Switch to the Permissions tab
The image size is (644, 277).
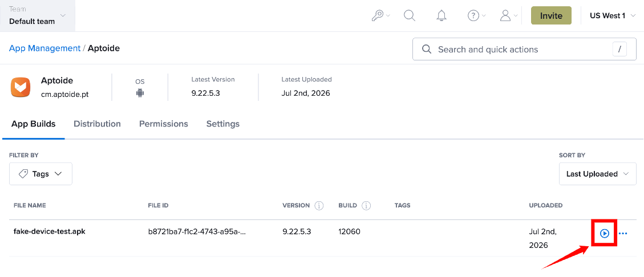pyautogui.click(x=164, y=124)
